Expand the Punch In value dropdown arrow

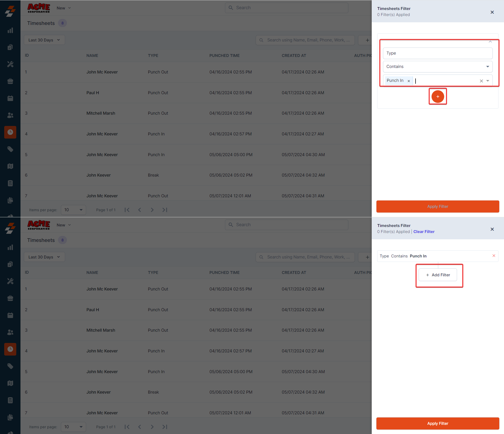click(488, 81)
